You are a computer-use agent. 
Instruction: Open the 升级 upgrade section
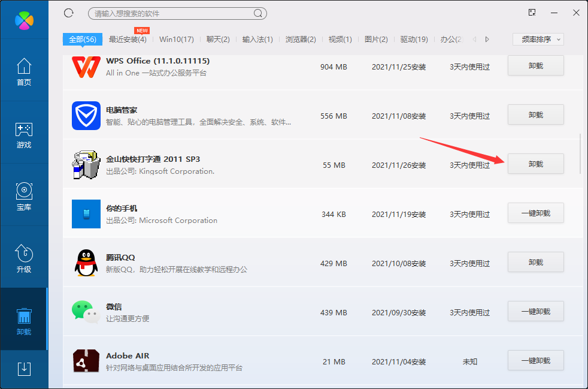click(x=24, y=259)
